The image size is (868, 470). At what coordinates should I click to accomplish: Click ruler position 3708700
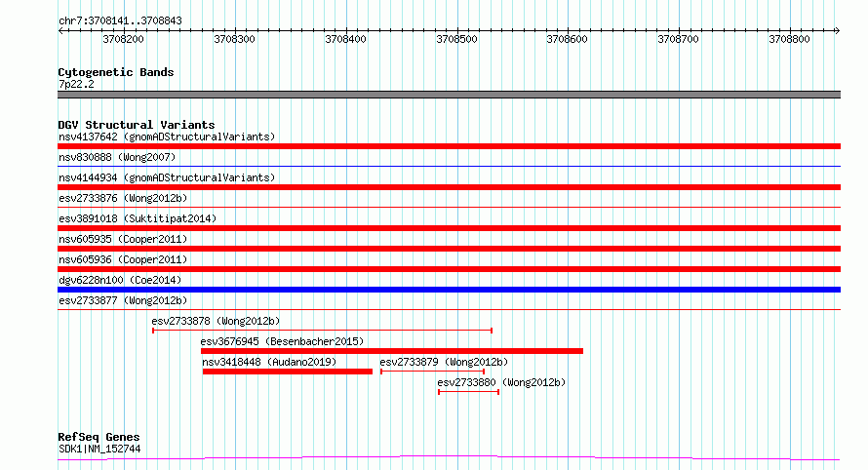(x=678, y=39)
